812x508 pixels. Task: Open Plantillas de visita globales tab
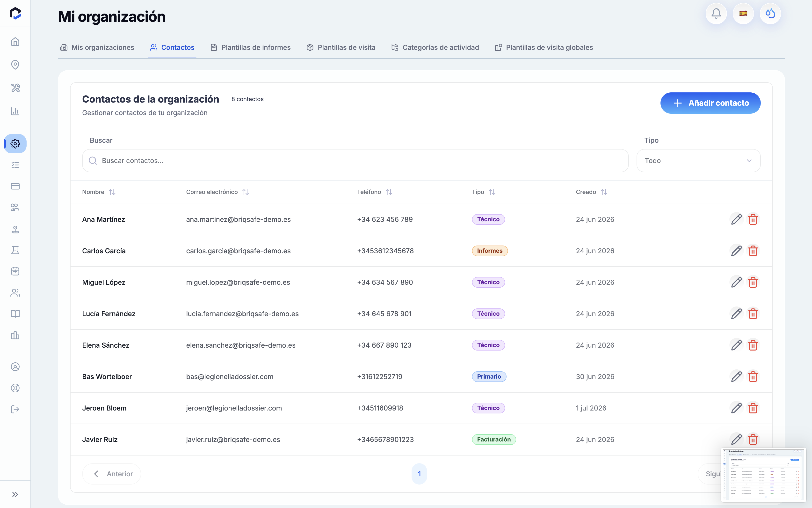pos(544,47)
